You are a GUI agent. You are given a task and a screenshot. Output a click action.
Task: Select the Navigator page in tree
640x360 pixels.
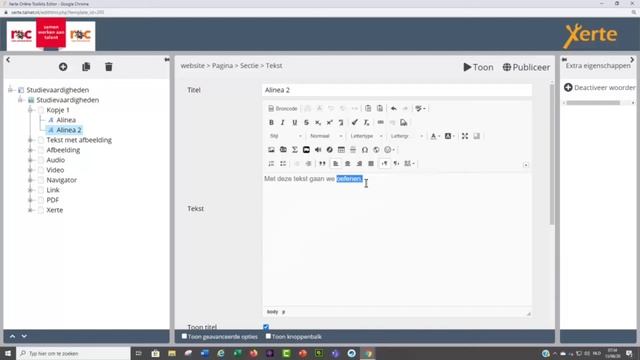pyautogui.click(x=61, y=180)
